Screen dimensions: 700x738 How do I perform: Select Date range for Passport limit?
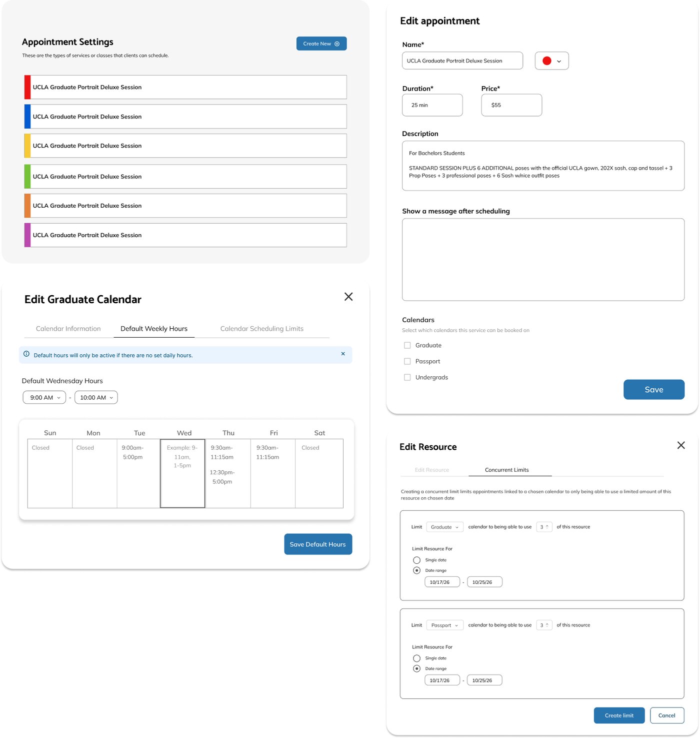point(416,668)
